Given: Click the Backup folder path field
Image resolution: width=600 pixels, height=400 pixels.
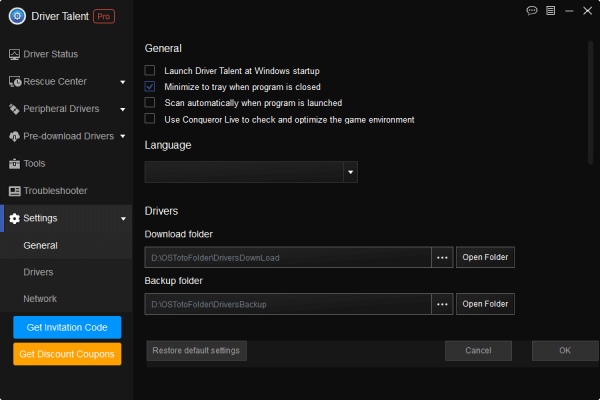Looking at the screenshot, I should coord(287,304).
